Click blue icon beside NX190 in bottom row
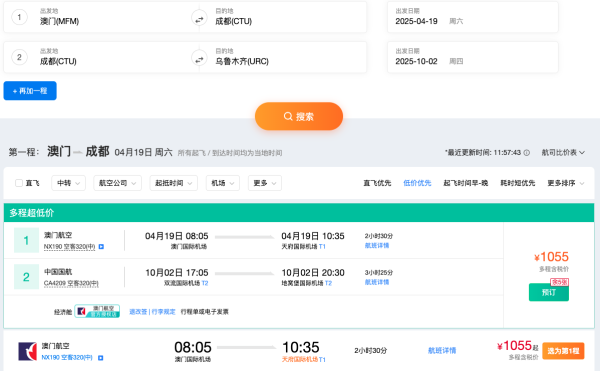Viewport: 600px width, 371px height. pyautogui.click(x=101, y=358)
